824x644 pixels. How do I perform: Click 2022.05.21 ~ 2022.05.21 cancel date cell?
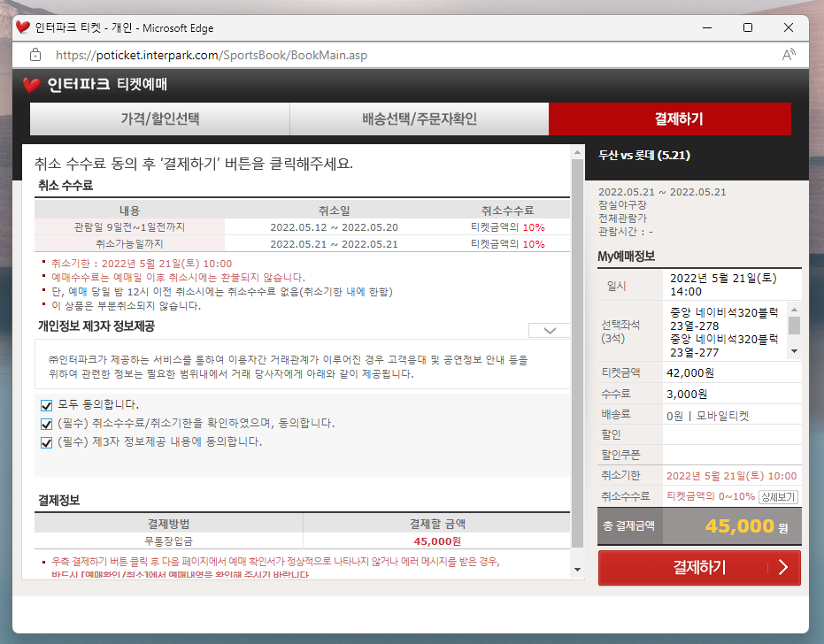coord(335,244)
